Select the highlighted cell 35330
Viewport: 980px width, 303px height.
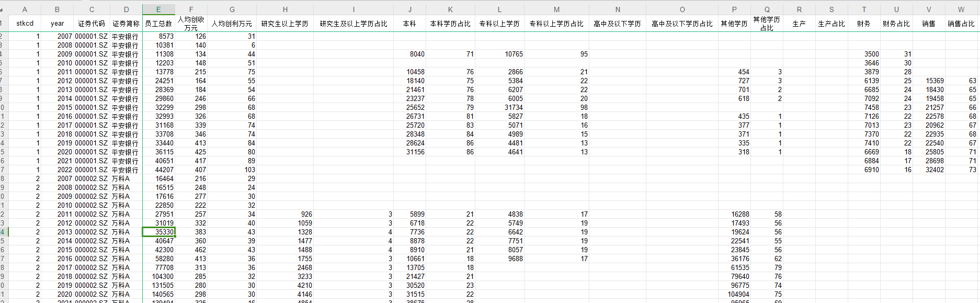[x=158, y=232]
